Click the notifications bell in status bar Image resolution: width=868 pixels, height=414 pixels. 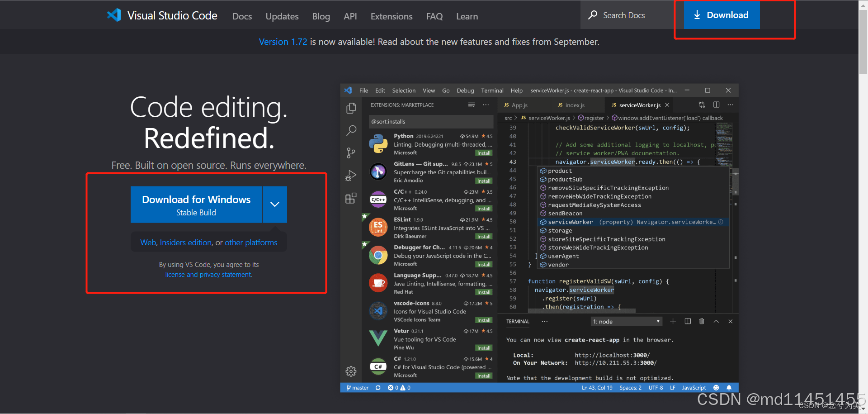(x=729, y=388)
